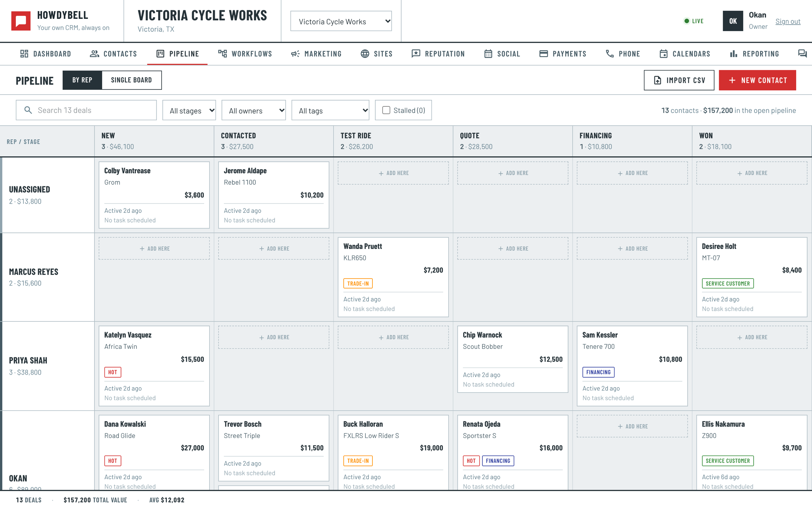Click the Marcus Reyes row header
This screenshot has width=812, height=508.
(48, 277)
